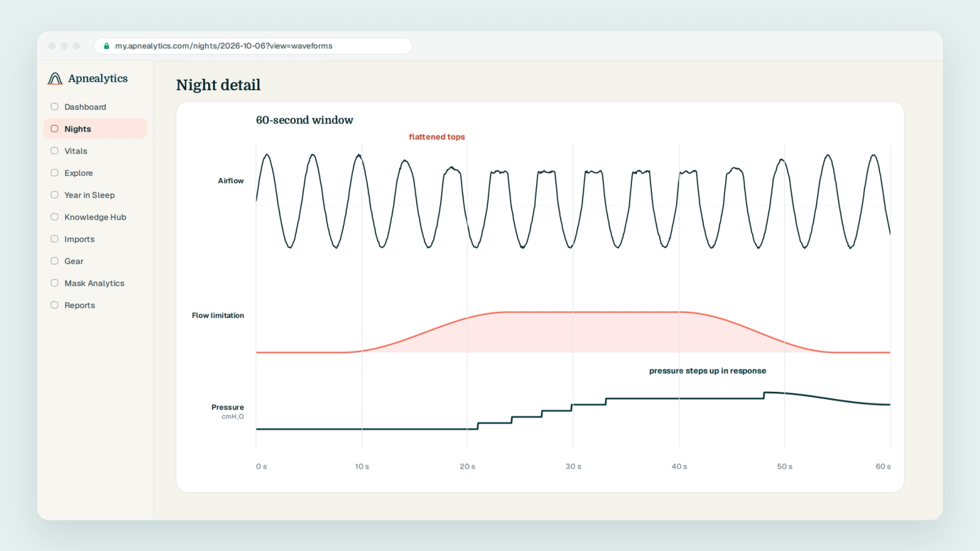Click the 40 s time tick
Image resolution: width=980 pixels, height=551 pixels.
679,467
